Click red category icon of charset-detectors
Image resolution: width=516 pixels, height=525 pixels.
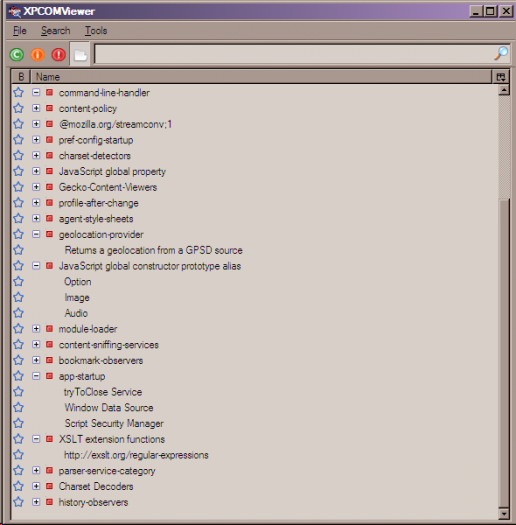pyautogui.click(x=50, y=155)
